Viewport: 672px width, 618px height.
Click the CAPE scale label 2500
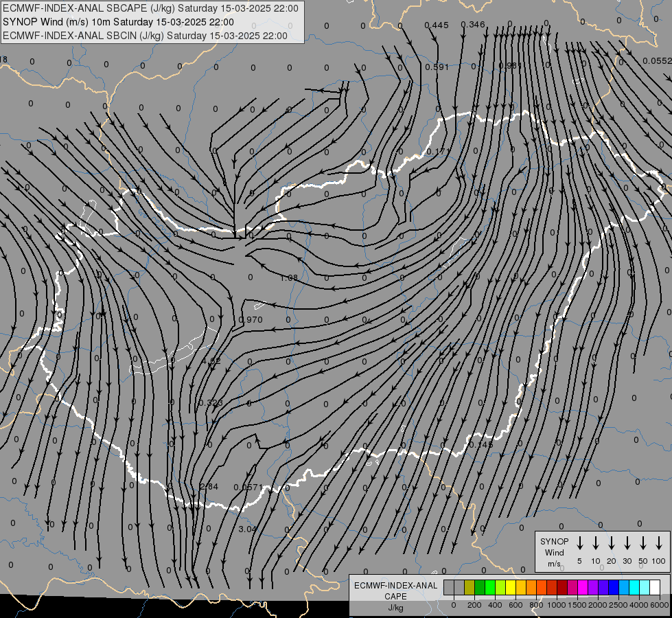618,605
